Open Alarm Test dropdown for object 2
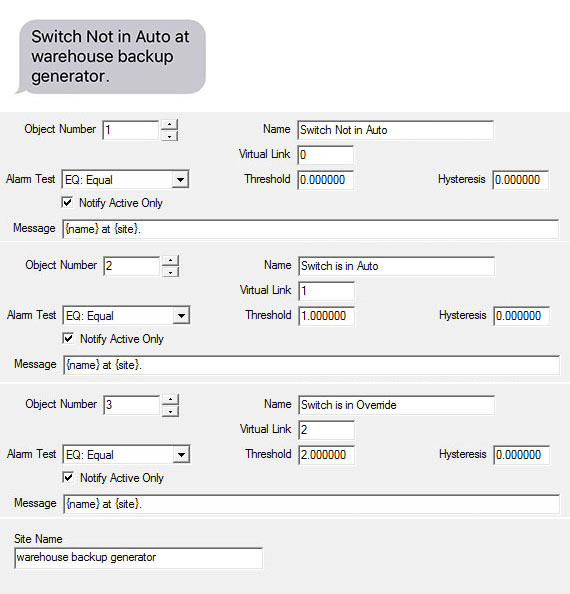This screenshot has height=594, width=570. 181,316
